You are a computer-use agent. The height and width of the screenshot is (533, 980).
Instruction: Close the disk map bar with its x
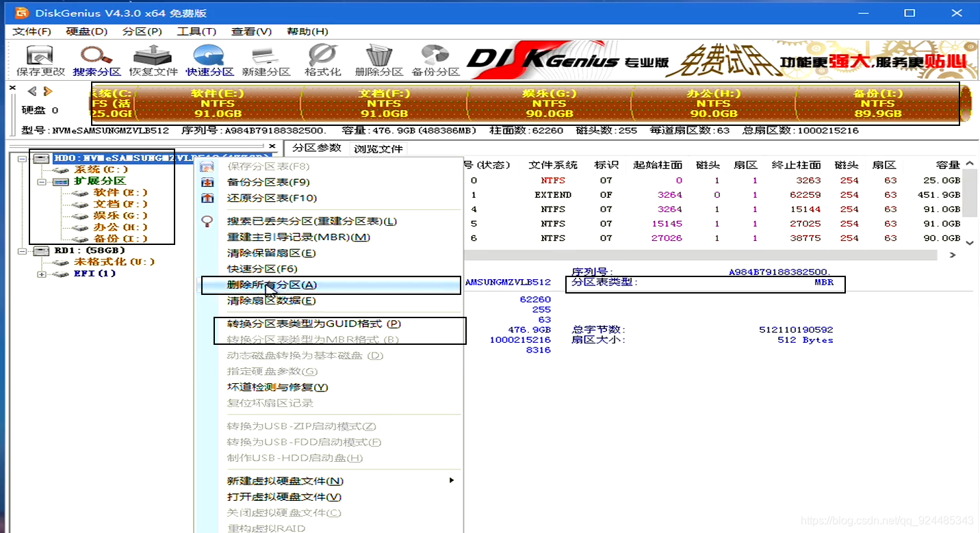point(13,88)
